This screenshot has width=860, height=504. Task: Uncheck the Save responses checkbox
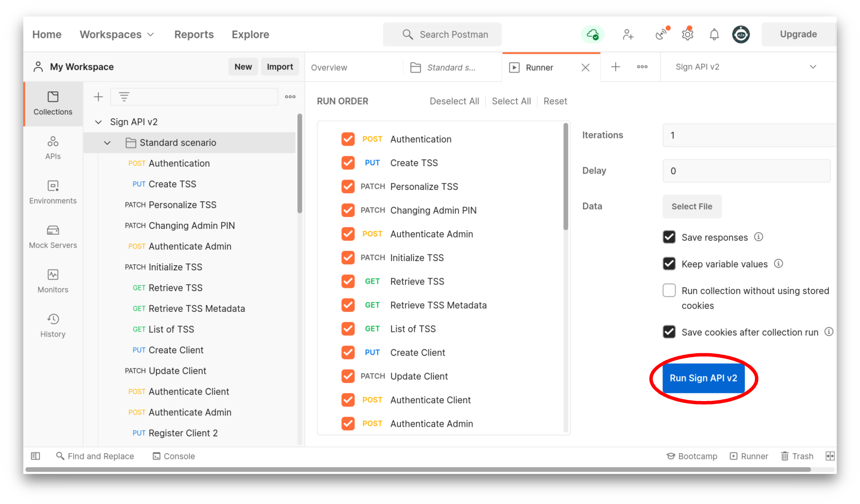[x=669, y=237]
